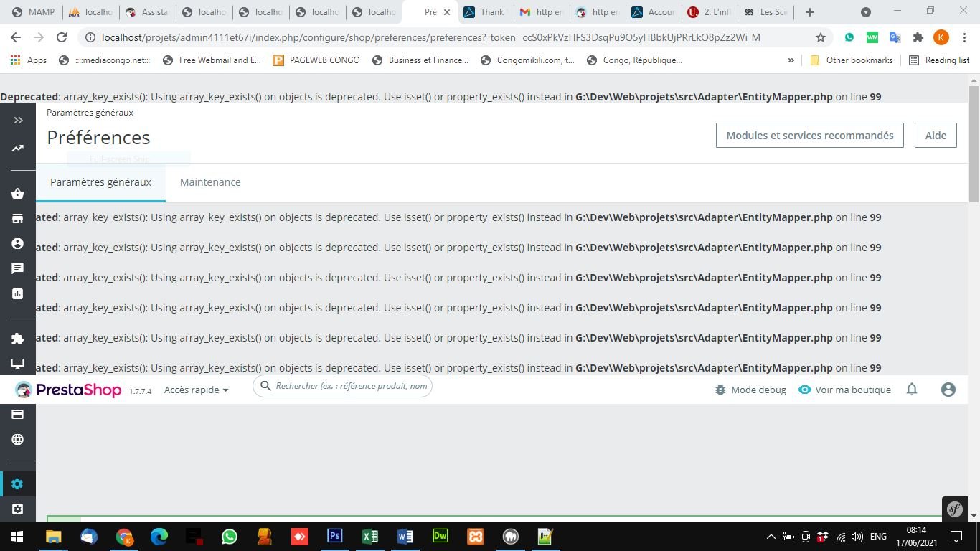
Task: Switch to the MAMP browser tab
Action: click(x=34, y=12)
